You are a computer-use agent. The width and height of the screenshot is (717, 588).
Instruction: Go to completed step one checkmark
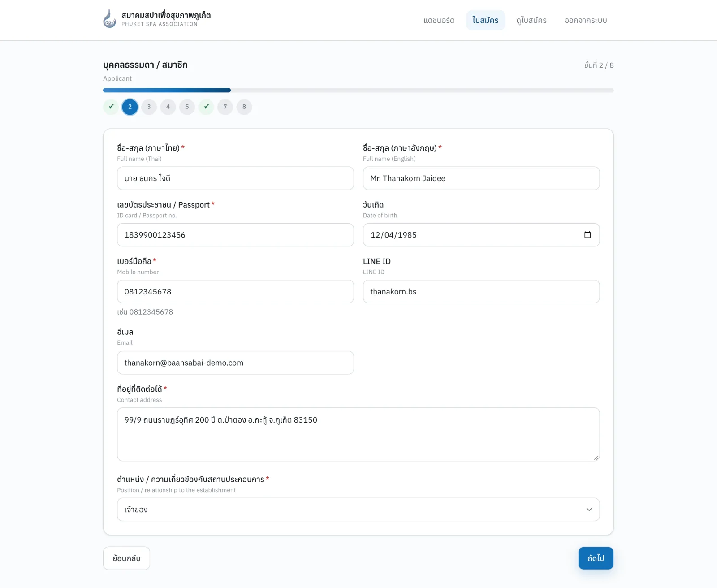point(111,107)
